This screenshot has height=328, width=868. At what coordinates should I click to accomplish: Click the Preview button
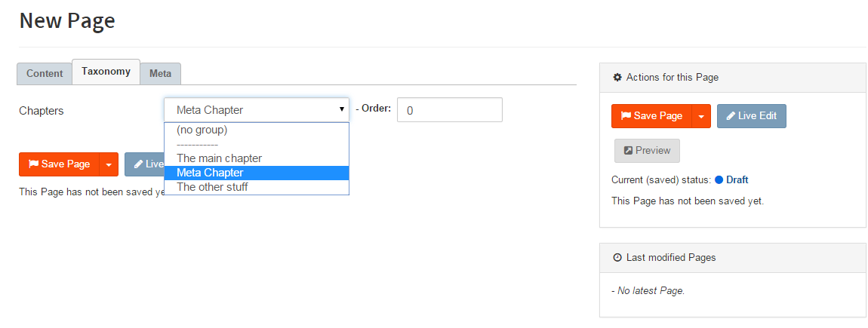coord(647,151)
